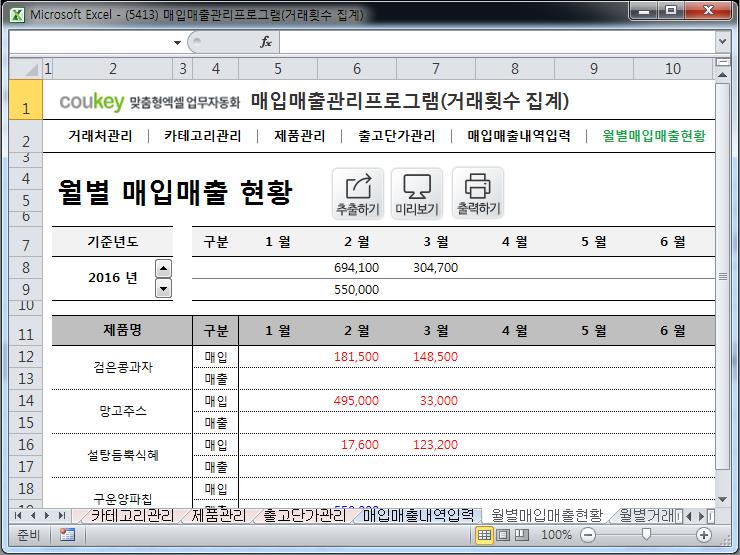Open the Name Box dropdown arrow

[x=177, y=42]
